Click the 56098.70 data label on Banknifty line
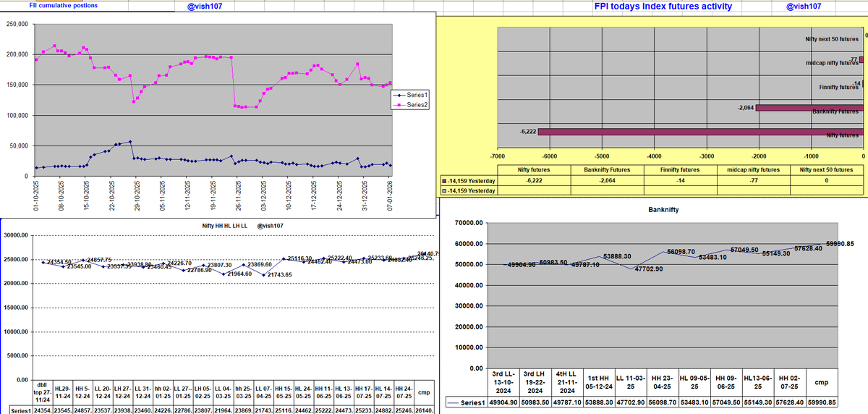Screen dimensions: 868x414 click(x=681, y=251)
